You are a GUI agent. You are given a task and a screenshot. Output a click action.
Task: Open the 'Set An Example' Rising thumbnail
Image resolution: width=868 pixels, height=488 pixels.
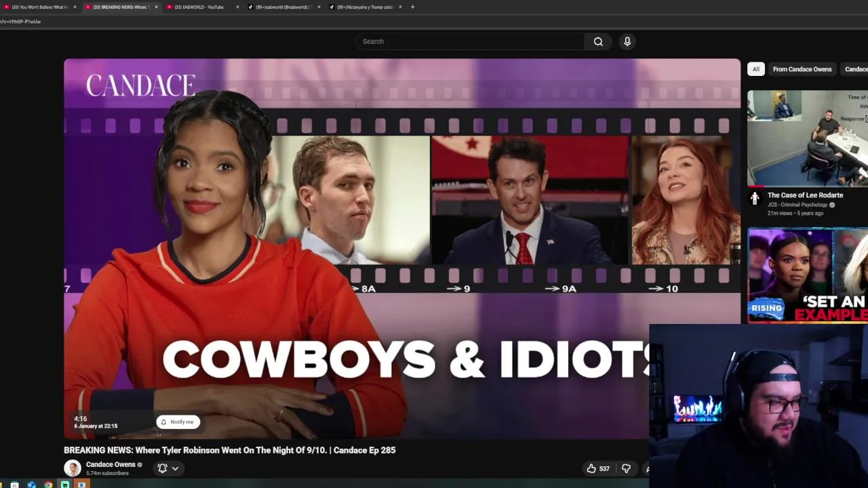[808, 275]
